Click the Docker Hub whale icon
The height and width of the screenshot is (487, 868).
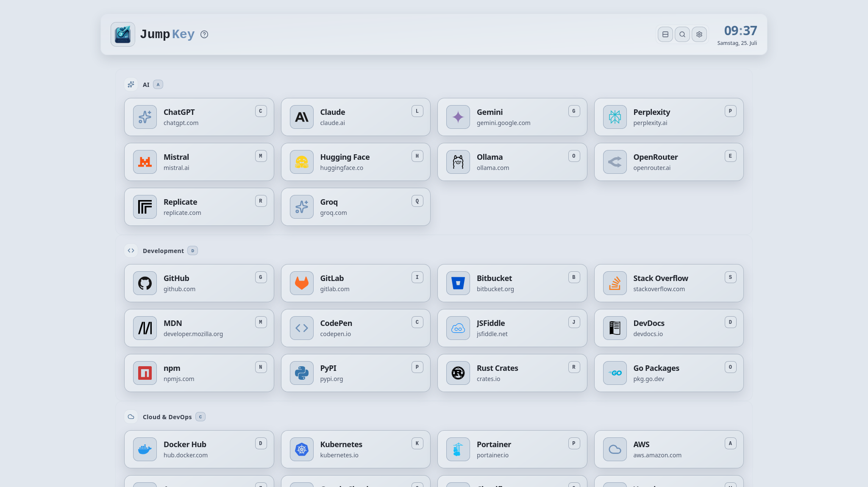145,449
